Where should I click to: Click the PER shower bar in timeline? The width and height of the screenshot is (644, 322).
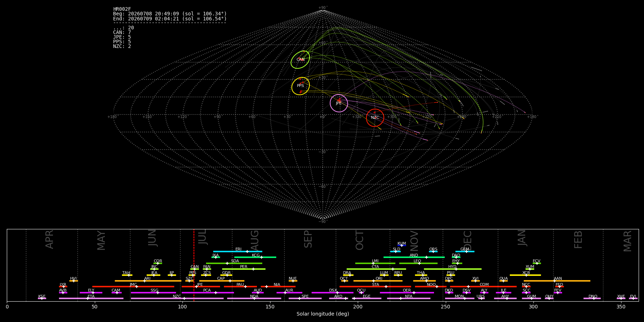(x=244, y=269)
